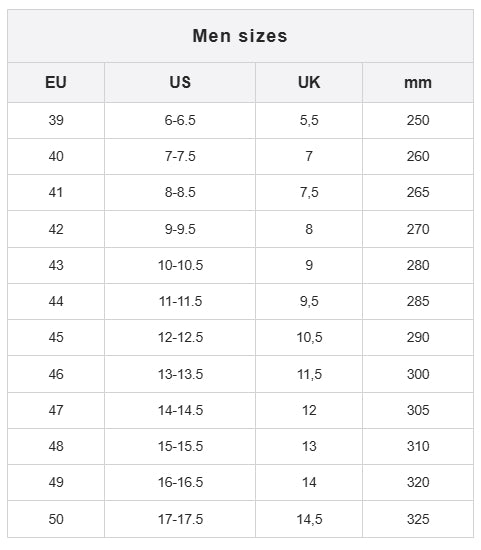Click EU size 39 cell
The height and width of the screenshot is (550, 481).
pos(56,120)
